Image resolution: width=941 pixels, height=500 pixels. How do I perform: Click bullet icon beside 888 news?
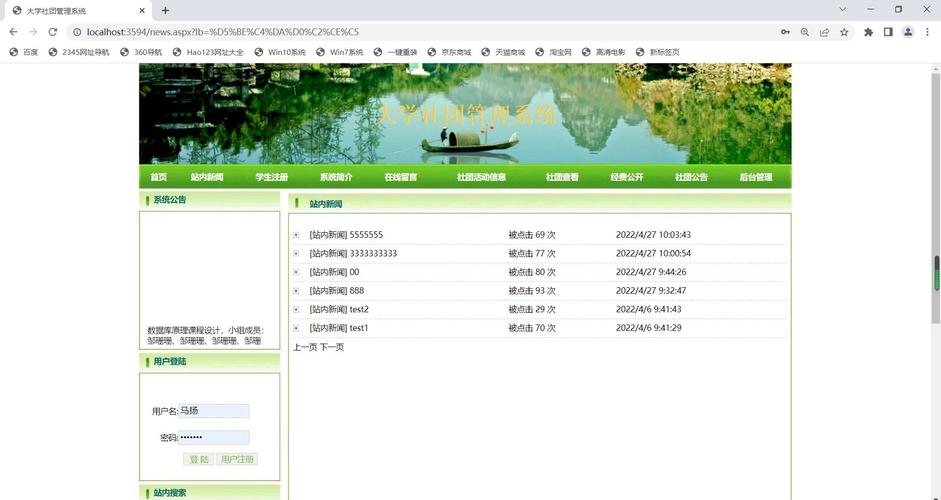click(x=296, y=291)
